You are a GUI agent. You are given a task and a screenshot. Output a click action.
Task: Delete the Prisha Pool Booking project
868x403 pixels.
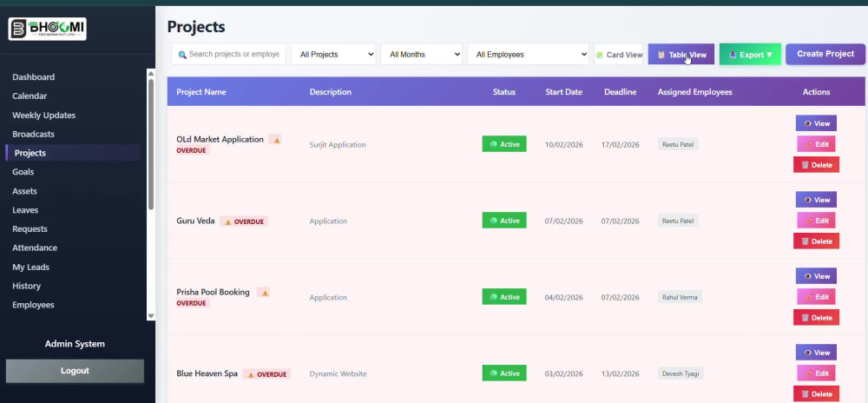tap(816, 317)
